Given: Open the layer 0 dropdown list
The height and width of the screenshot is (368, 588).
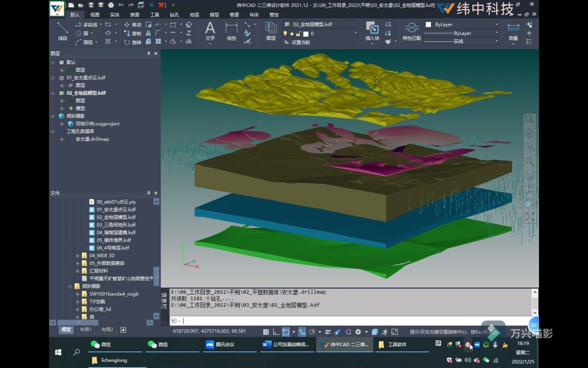Looking at the screenshot, I should pos(356,33).
